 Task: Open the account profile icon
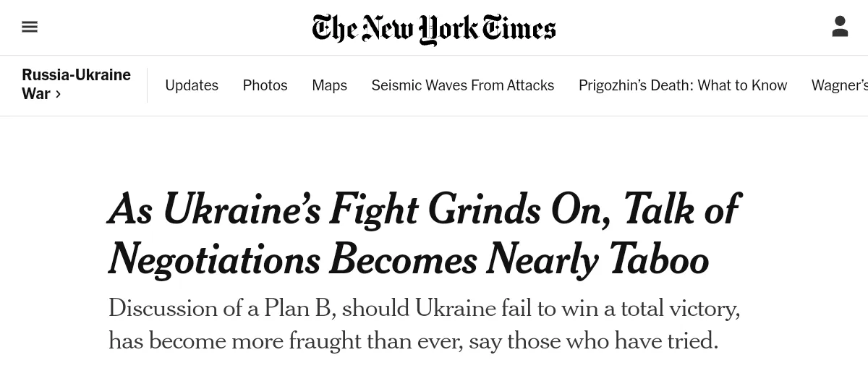840,27
